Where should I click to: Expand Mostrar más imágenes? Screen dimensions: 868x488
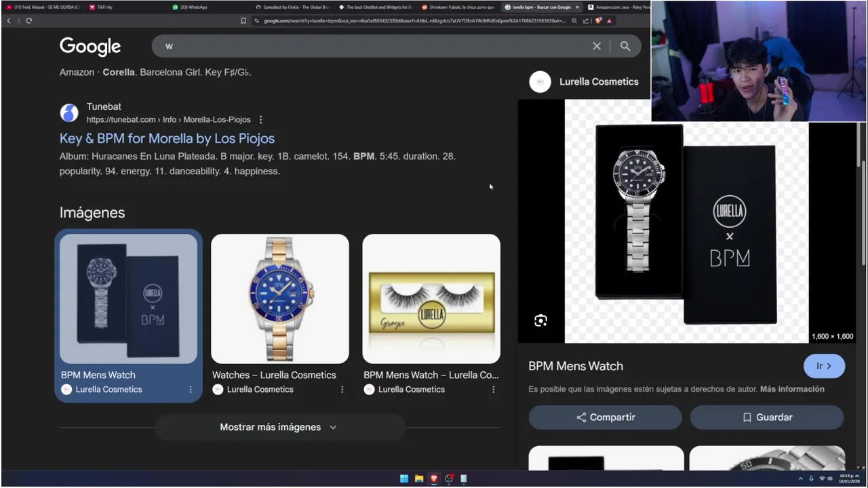point(279,427)
